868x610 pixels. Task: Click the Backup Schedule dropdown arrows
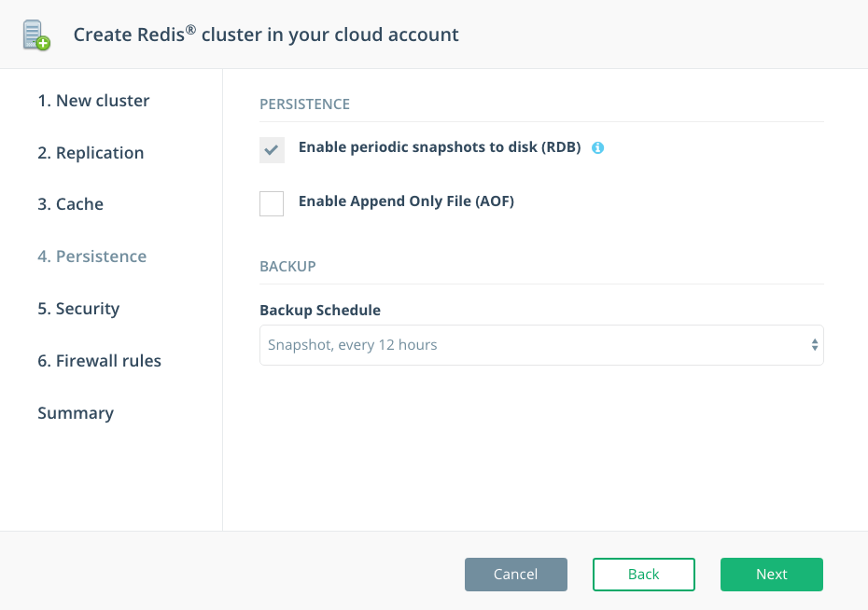coord(815,345)
